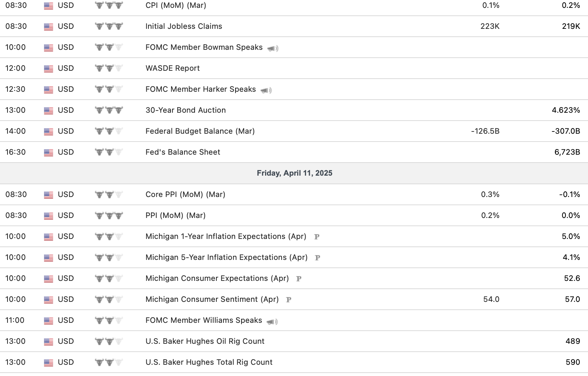Open U.S. Baker Hughes Total Rig Count
This screenshot has height=376, width=588.
(209, 362)
